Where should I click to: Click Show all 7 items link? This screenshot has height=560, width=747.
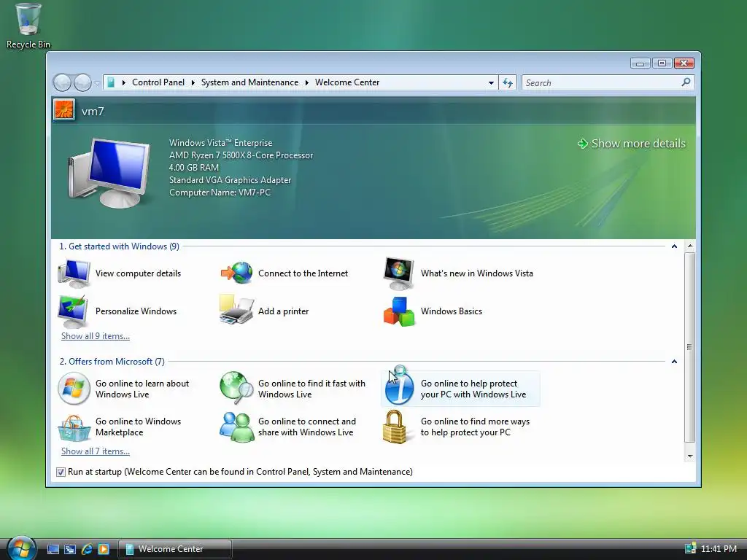tap(96, 451)
